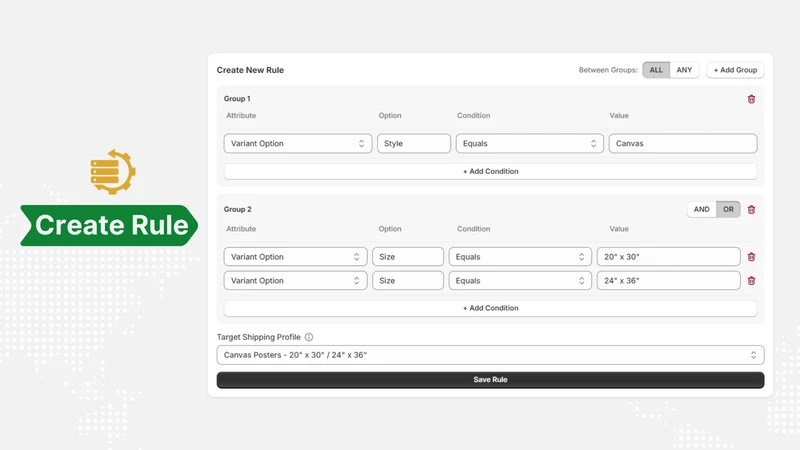Screen dimensions: 800x450
Task: Click the Create New Rule heading
Action: tap(250, 70)
